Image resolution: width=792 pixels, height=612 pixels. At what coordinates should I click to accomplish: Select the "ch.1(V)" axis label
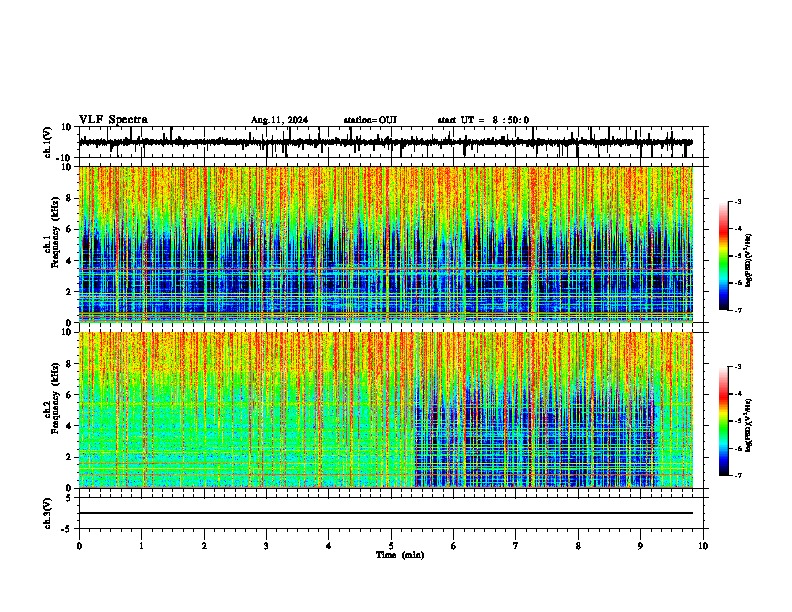point(48,142)
